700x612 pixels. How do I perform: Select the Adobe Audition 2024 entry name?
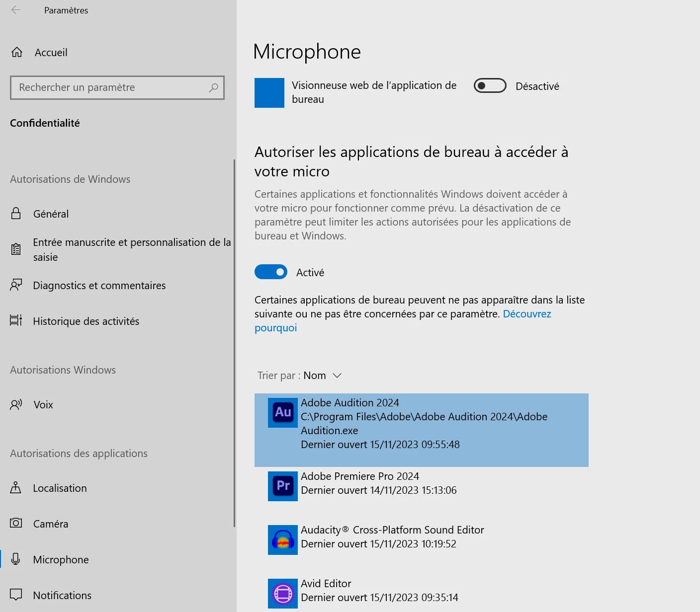point(350,402)
